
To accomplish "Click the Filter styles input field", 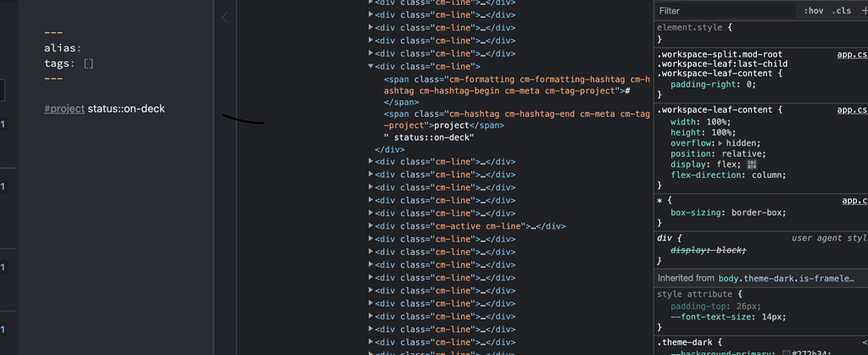I will (x=726, y=11).
